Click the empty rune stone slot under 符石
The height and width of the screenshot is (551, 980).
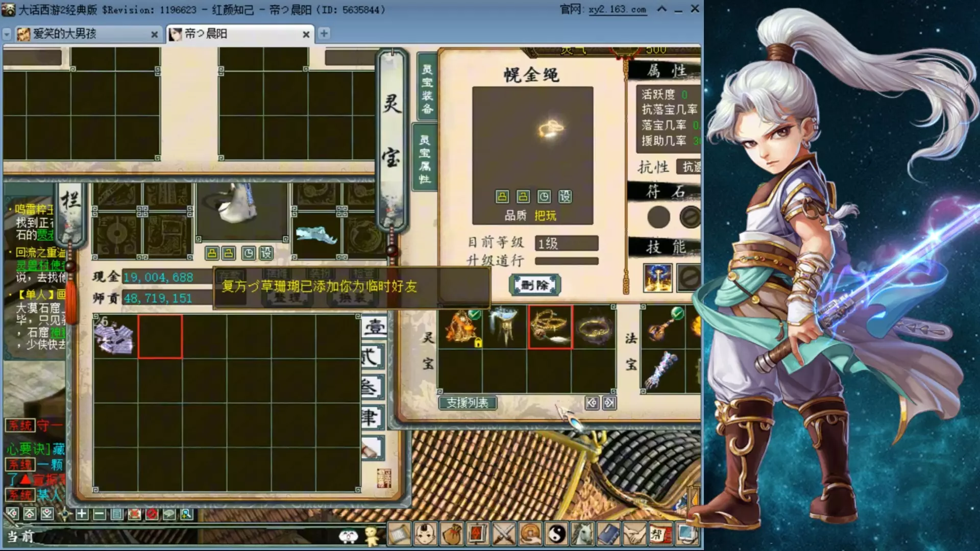coord(658,217)
